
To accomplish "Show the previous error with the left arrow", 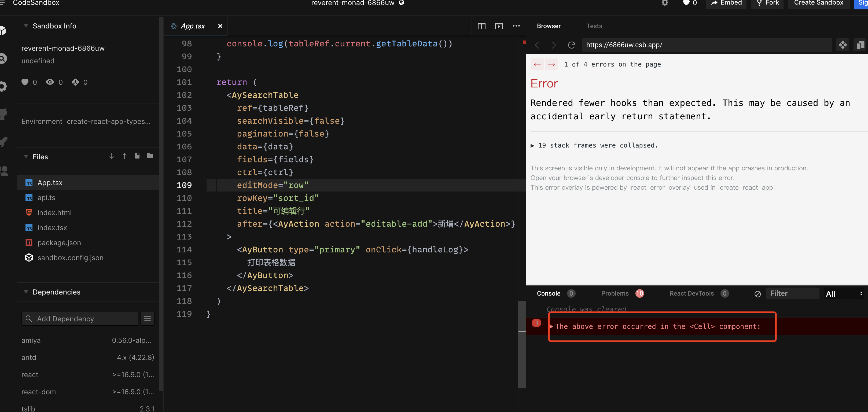I will [537, 64].
